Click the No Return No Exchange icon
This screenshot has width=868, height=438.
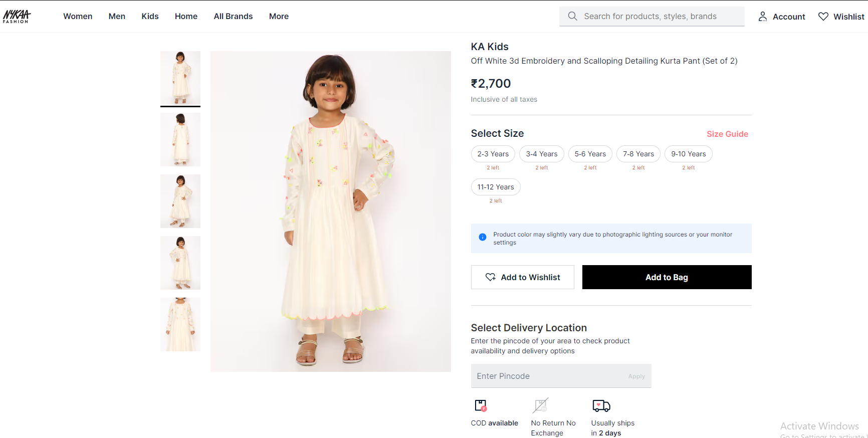click(541, 405)
